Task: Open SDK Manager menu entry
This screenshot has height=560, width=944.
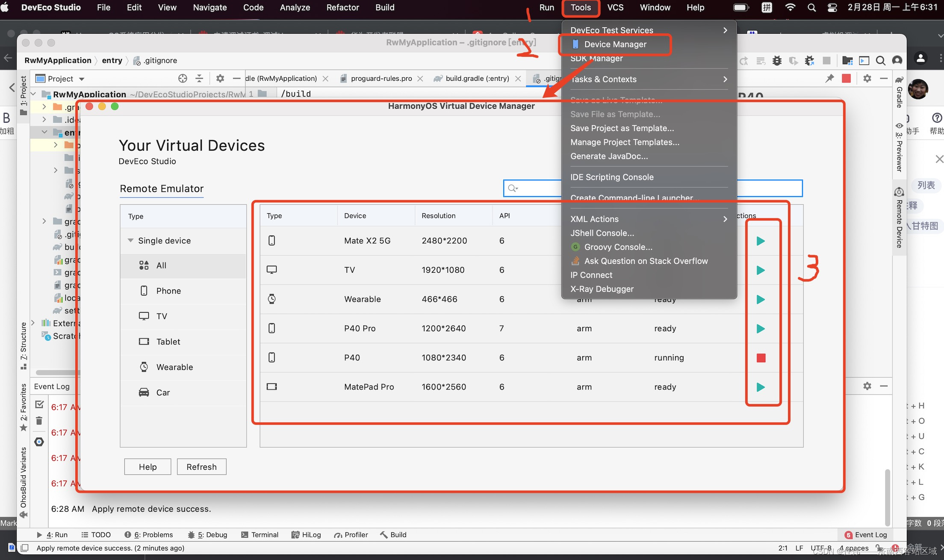Action: (x=596, y=59)
